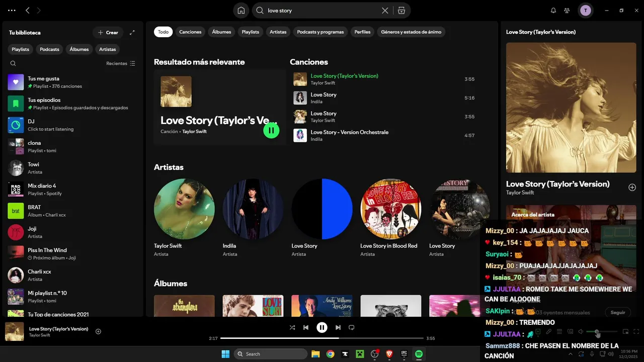
Task: Open Love Story (Taylor's Version) title in right panel
Action: pyautogui.click(x=558, y=184)
